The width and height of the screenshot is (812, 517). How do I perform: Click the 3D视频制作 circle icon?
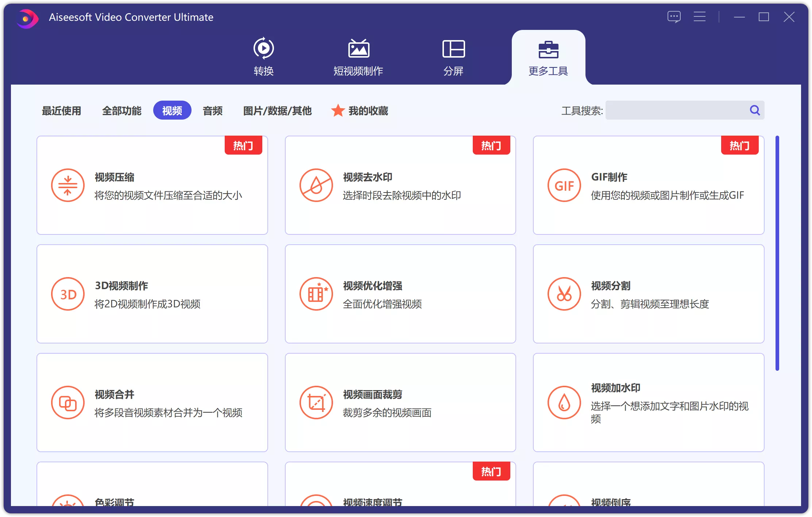tap(68, 294)
